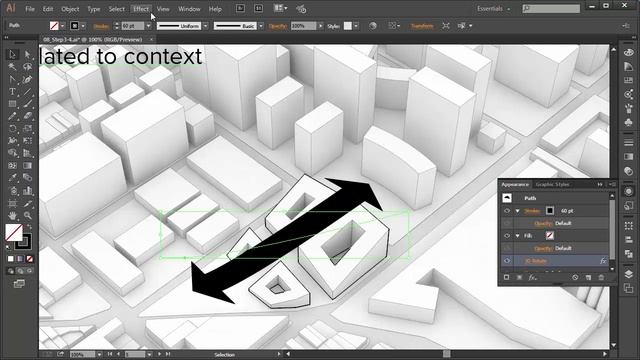Select the Magic Wand tool
Image resolution: width=640 pixels, height=360 pixels.
coord(12,67)
